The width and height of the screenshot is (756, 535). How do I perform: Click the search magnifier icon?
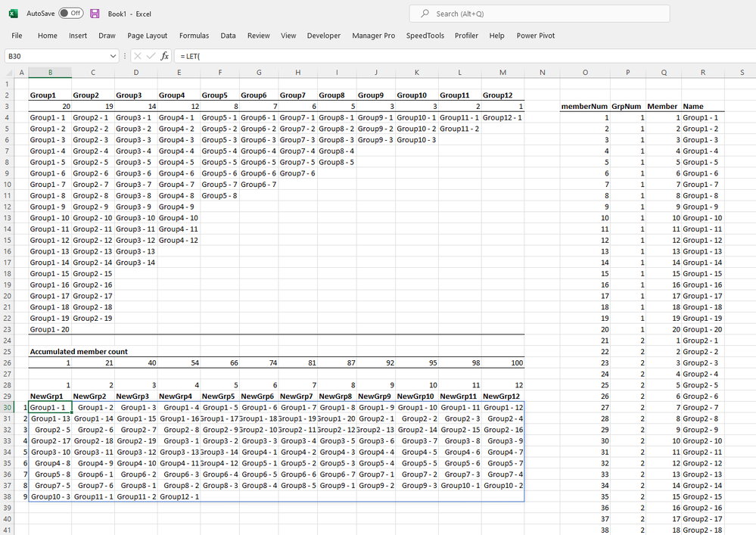tap(425, 14)
